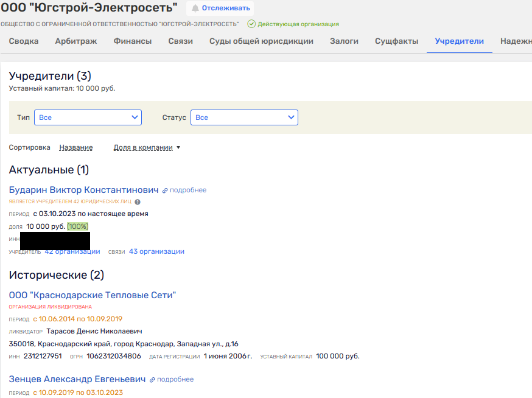Open Суды общей юрисдикции tab
The image size is (532, 398).
(261, 41)
